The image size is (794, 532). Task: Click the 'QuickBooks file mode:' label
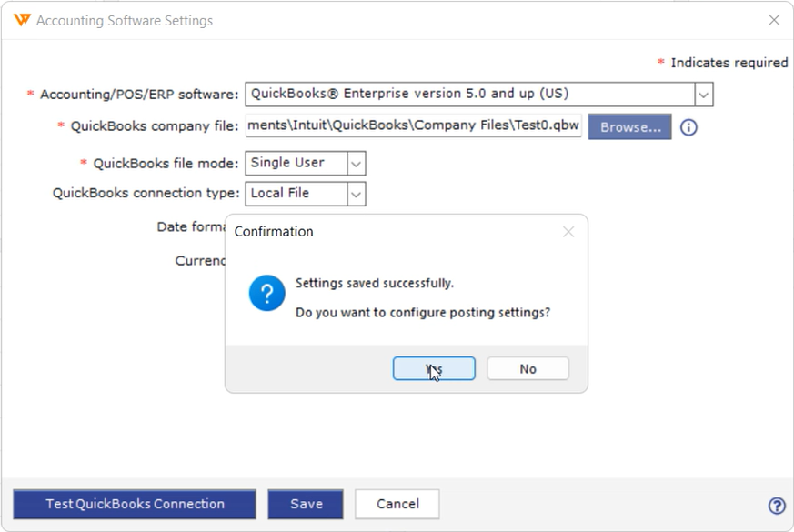pyautogui.click(x=166, y=164)
